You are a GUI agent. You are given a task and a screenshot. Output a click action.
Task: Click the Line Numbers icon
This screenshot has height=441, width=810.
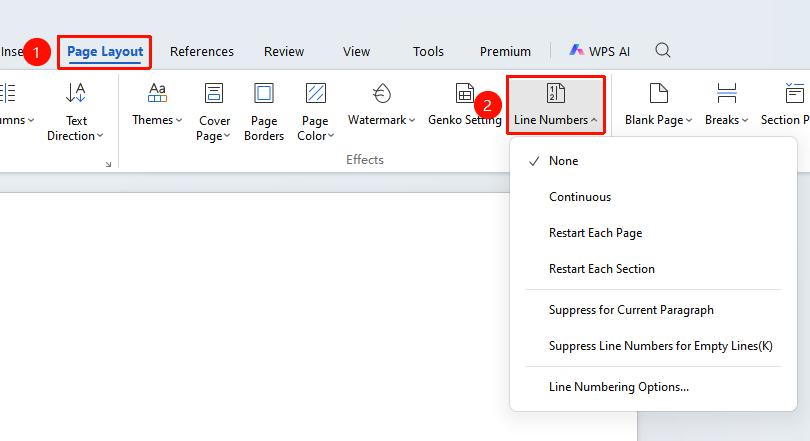556,93
